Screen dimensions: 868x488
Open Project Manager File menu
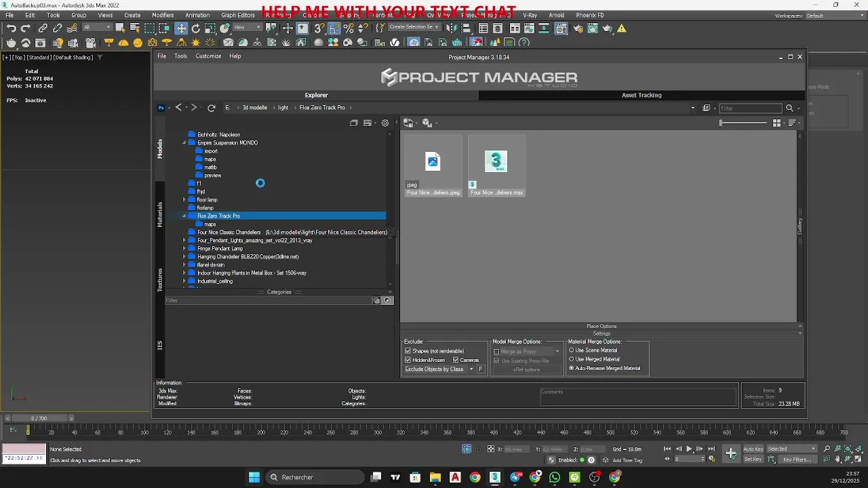[162, 56]
